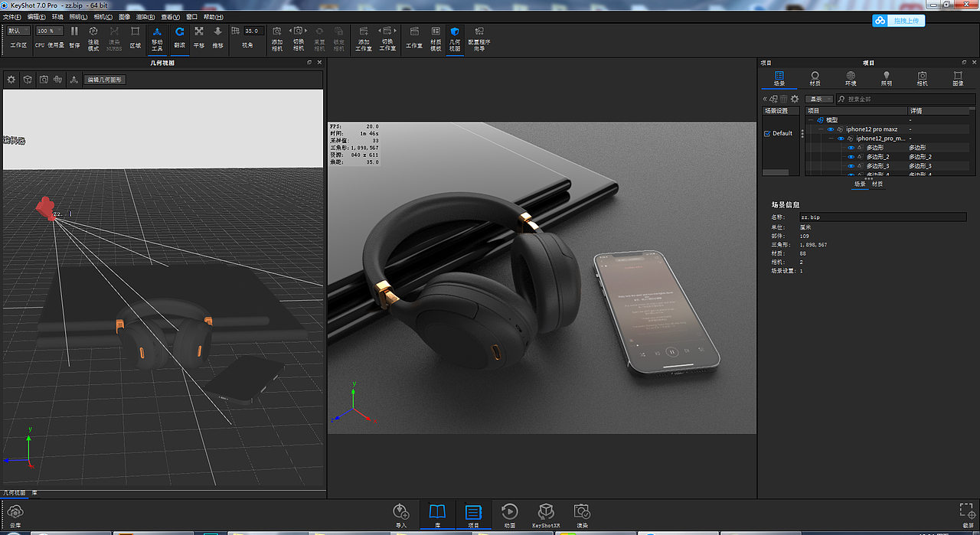
Task: Hide the 多边形_3 part
Action: click(x=851, y=166)
